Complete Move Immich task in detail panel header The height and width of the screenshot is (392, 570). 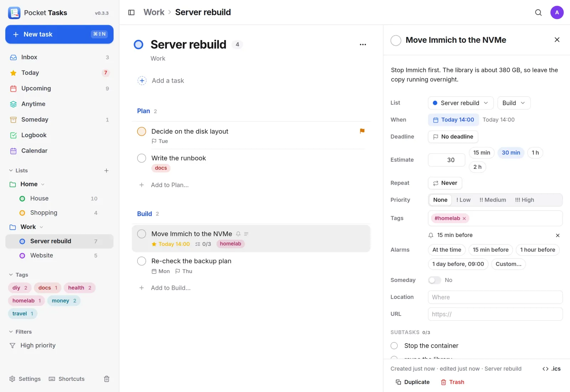point(396,40)
